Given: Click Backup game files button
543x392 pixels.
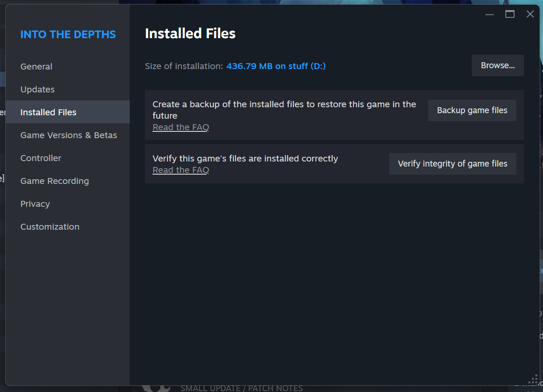Looking at the screenshot, I should (472, 111).
